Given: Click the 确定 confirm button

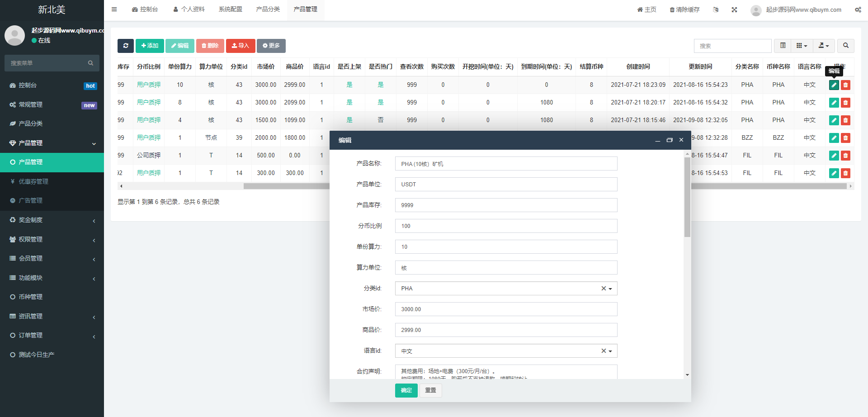Looking at the screenshot, I should click(x=406, y=390).
